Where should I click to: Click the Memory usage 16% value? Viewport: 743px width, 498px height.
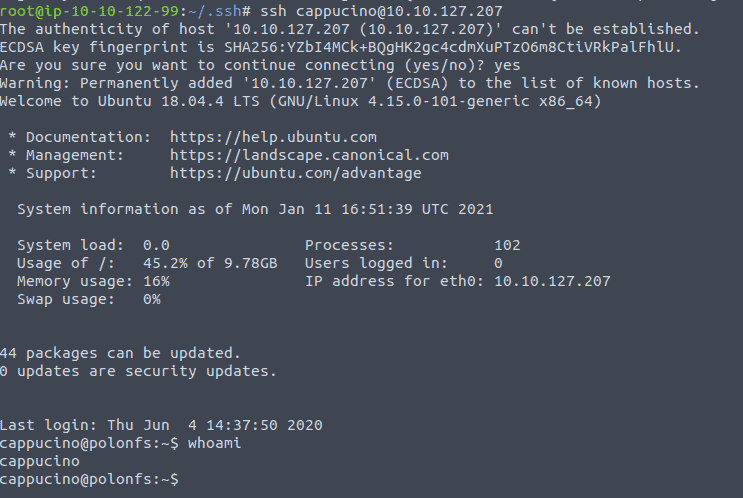pos(156,281)
